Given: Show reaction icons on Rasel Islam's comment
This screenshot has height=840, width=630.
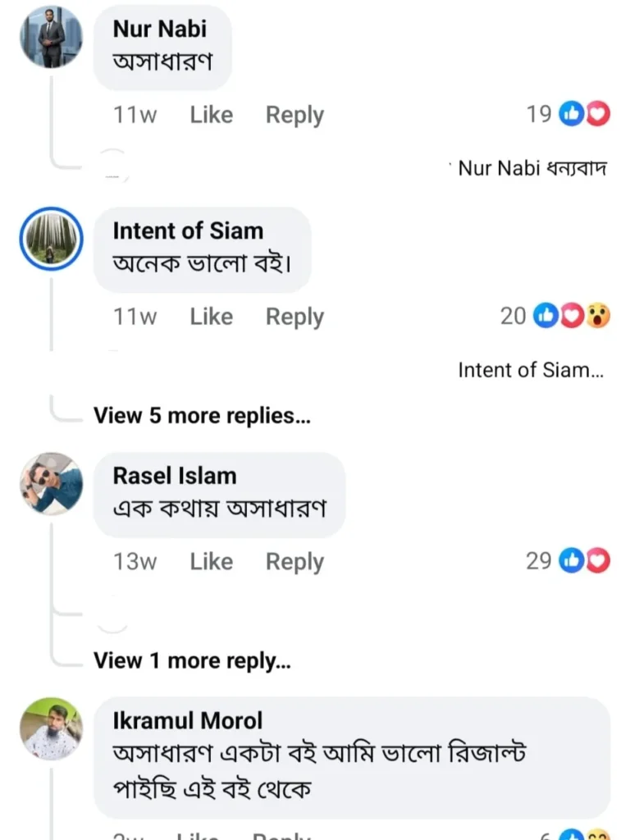Looking at the screenshot, I should point(584,561).
